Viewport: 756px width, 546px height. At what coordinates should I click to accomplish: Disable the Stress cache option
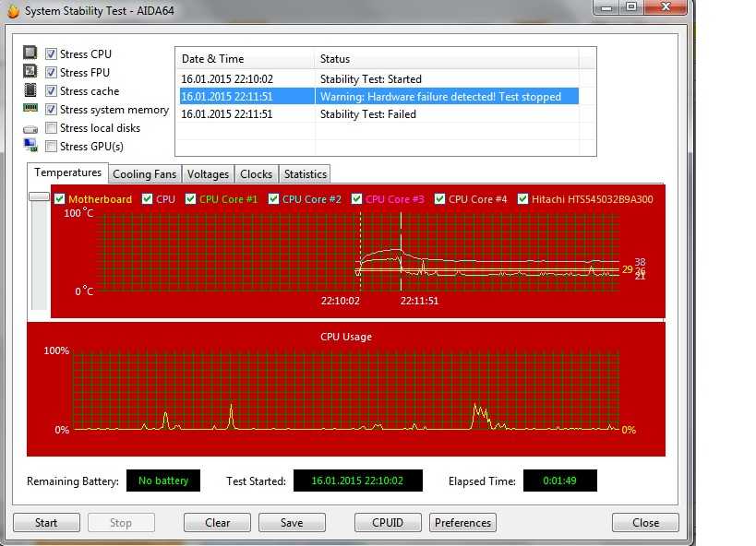point(51,90)
